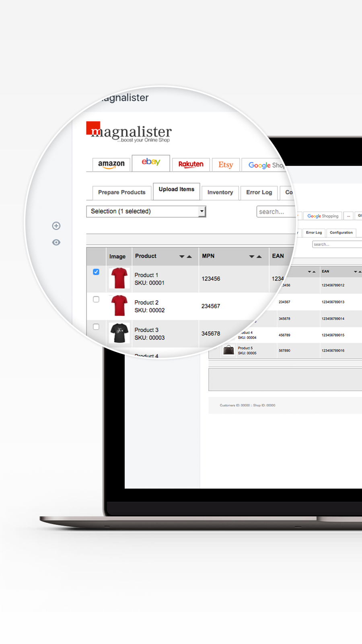The height and width of the screenshot is (644, 362).
Task: Open the Configuration tab
Action: [341, 233]
